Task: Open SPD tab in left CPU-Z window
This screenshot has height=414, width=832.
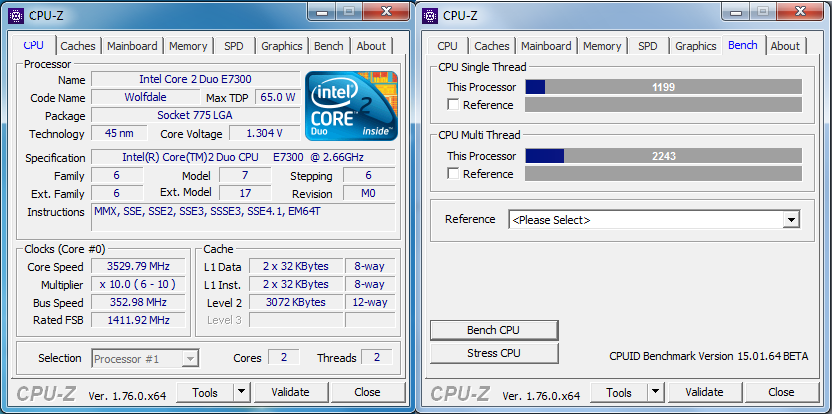Action: pos(233,46)
